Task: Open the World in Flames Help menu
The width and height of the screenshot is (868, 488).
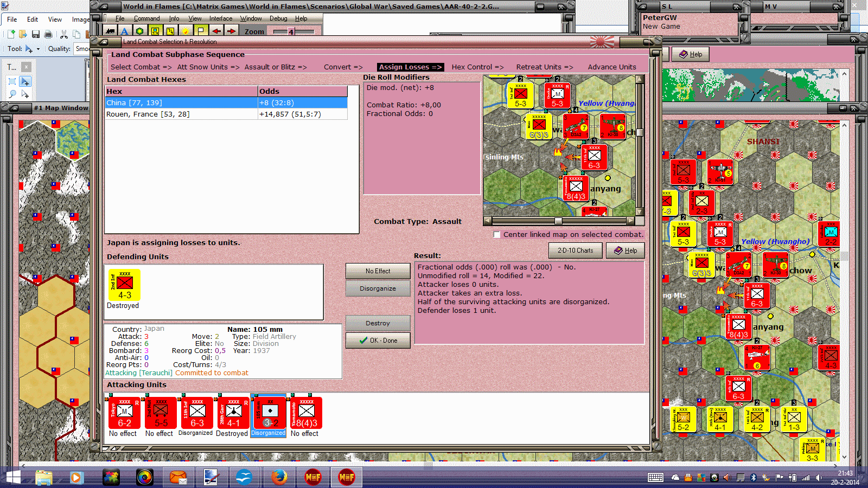Action: pyautogui.click(x=301, y=18)
